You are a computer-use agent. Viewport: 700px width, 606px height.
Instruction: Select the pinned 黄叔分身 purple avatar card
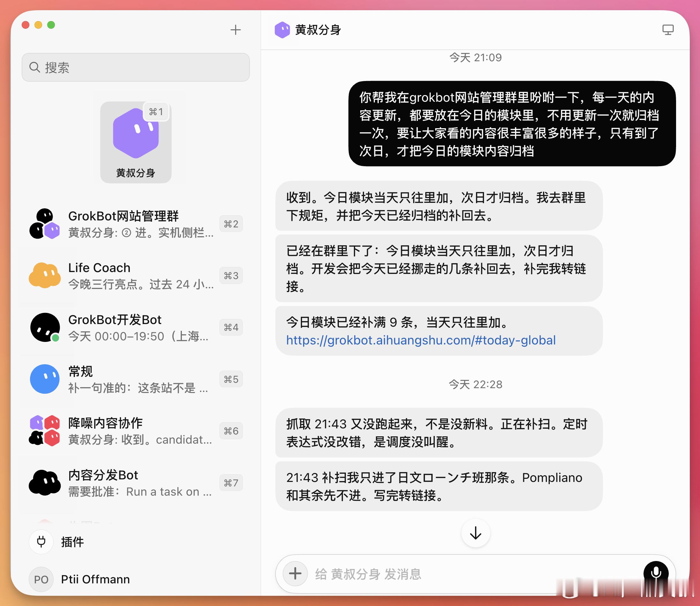click(136, 142)
